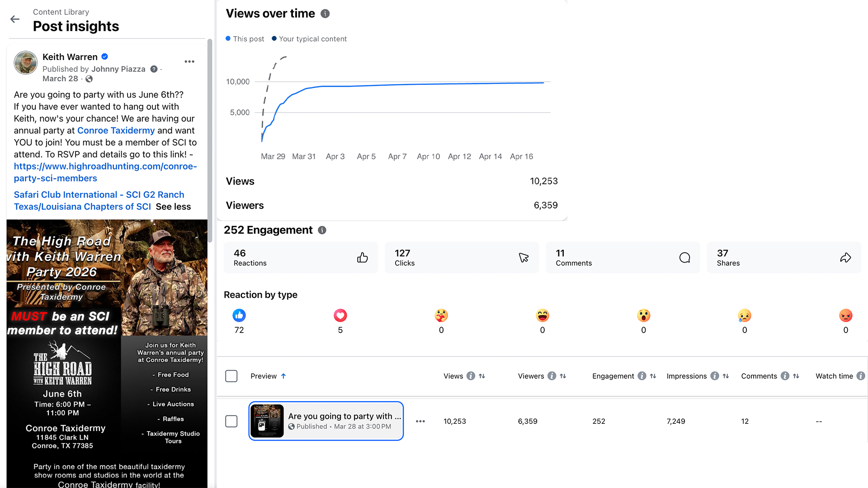Open the post options three-dot menu
The image size is (868, 488).
click(189, 61)
